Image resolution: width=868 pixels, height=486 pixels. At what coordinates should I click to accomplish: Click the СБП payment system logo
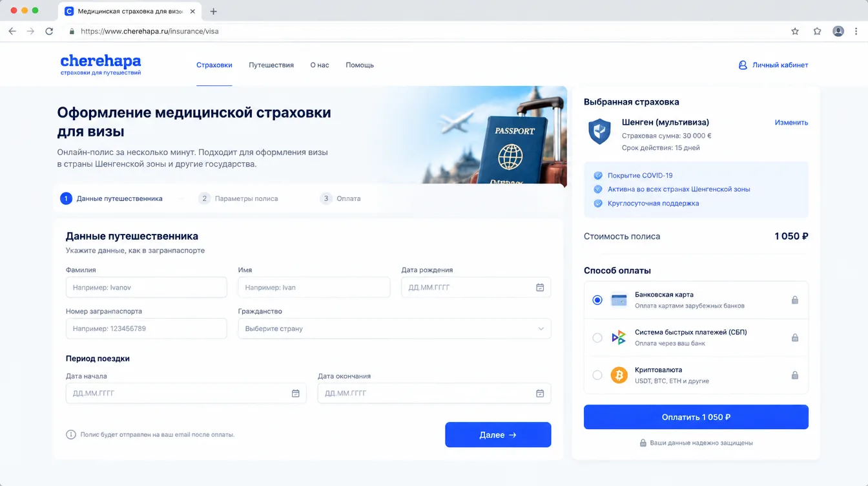(x=619, y=337)
